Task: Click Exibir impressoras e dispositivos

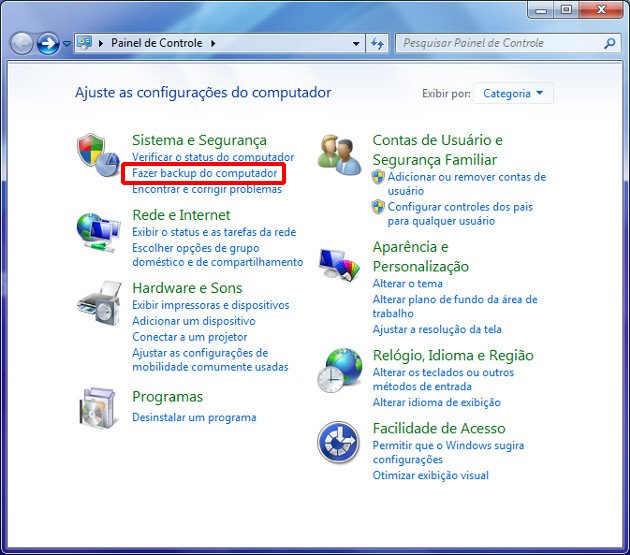Action: [x=211, y=305]
